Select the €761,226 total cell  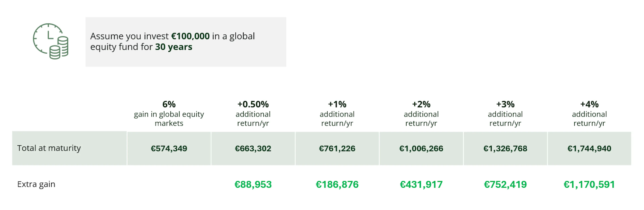tap(337, 148)
